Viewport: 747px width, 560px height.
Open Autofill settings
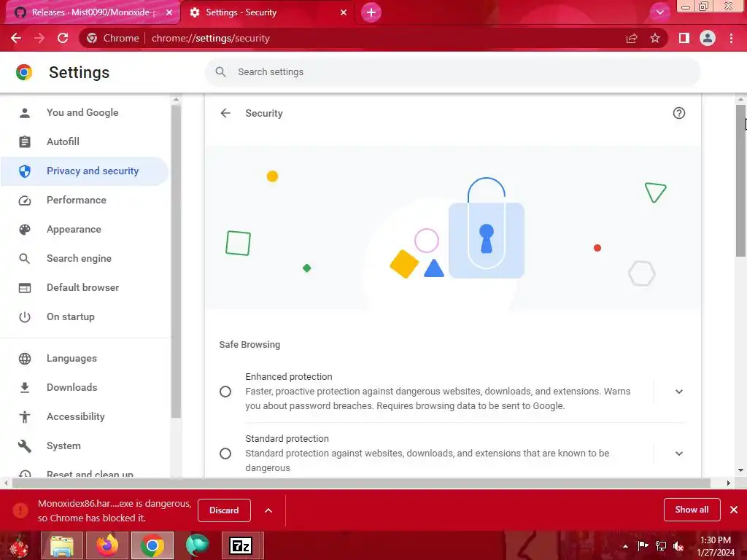[63, 141]
